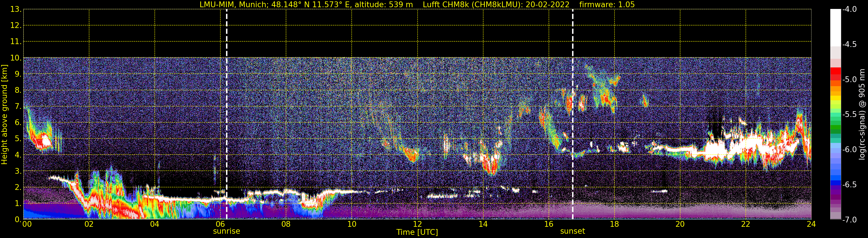
Task: Click 'altitude: 539 m' in the plot title
Action: (x=383, y=5)
